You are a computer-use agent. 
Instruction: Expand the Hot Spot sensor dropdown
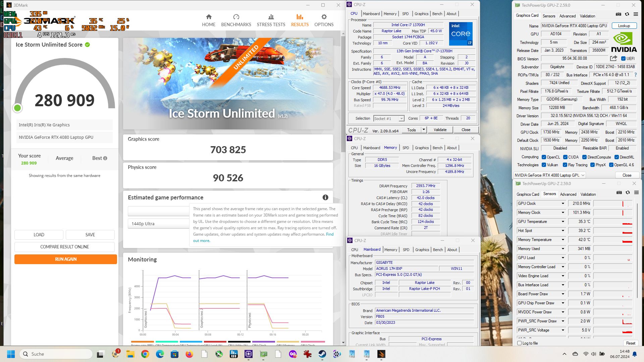pos(563,231)
